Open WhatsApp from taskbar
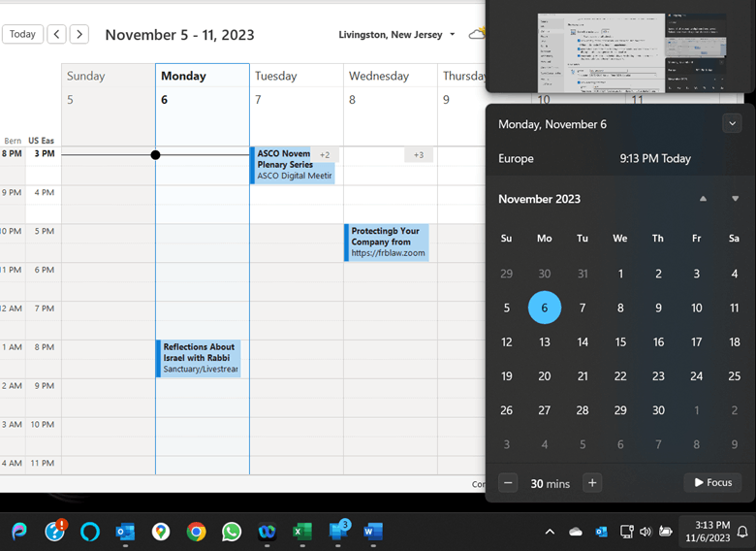 coord(232,532)
